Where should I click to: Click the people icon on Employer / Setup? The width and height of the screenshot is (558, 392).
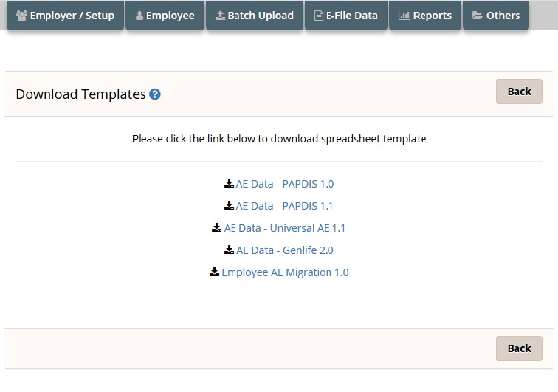[x=21, y=16]
